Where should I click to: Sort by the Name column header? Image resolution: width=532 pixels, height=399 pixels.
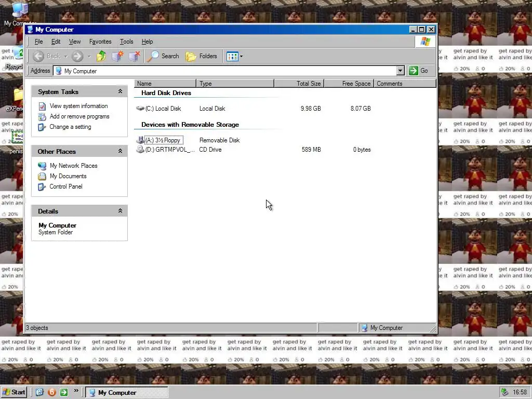[x=165, y=84]
